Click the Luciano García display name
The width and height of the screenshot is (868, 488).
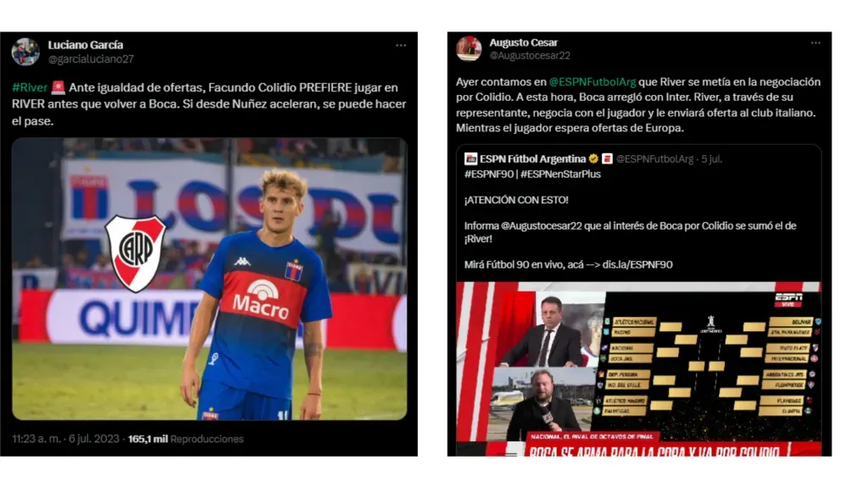point(86,45)
